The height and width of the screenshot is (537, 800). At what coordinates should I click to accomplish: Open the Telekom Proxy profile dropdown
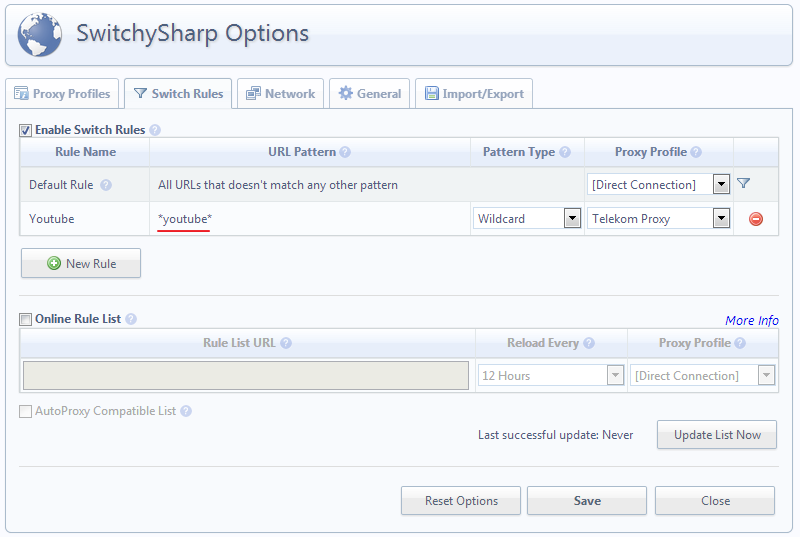[658, 219]
